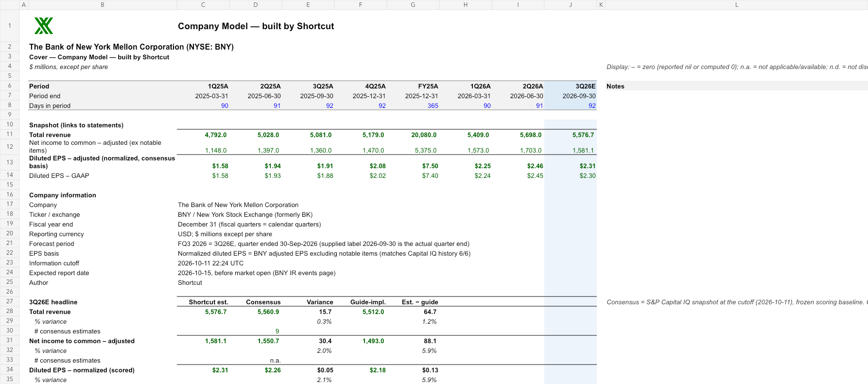Select the "n.a." consensus estimates cell

tap(275, 360)
